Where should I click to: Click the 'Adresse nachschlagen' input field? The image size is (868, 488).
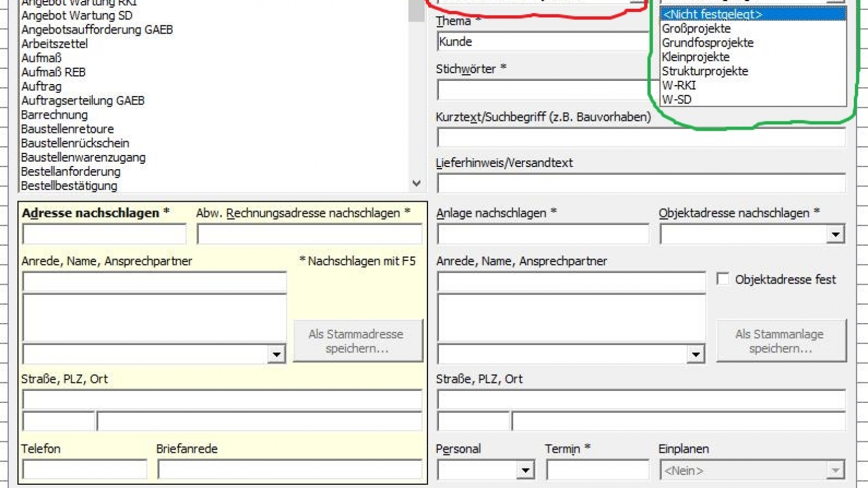point(104,235)
